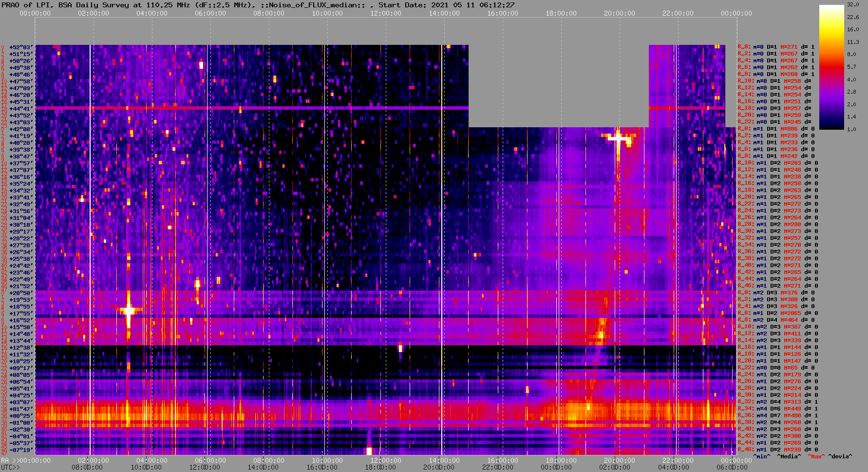Click the 1.0 color scale minimum value
This screenshot has height=472, width=868.
pos(851,129)
